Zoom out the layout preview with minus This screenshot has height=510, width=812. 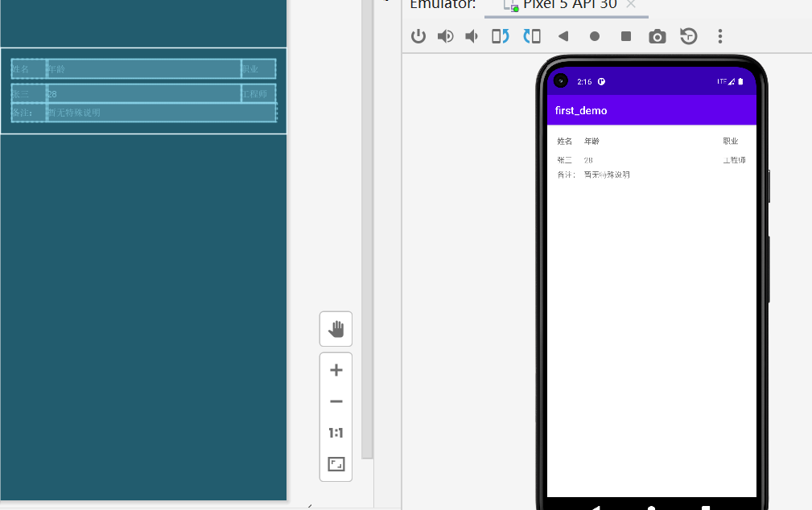click(336, 401)
